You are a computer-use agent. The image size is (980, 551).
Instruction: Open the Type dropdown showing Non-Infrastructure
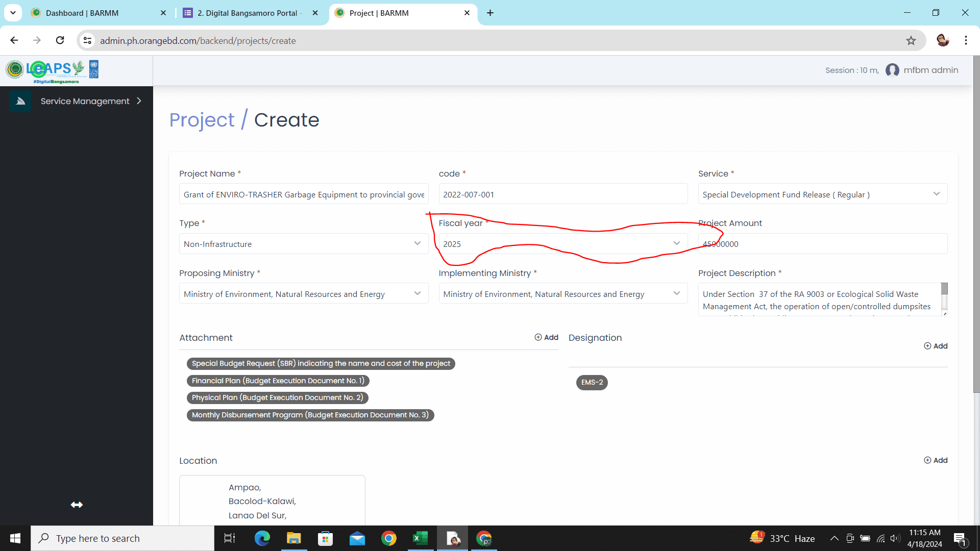click(304, 244)
